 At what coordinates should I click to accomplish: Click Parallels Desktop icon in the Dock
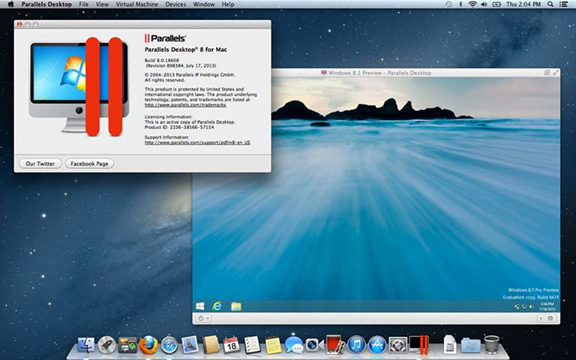point(419,345)
